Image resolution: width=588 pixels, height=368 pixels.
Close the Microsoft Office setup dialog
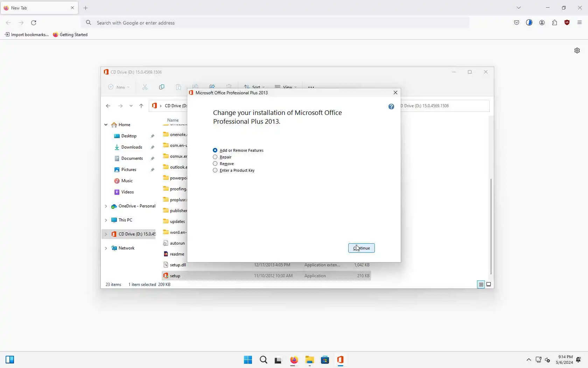[395, 93]
